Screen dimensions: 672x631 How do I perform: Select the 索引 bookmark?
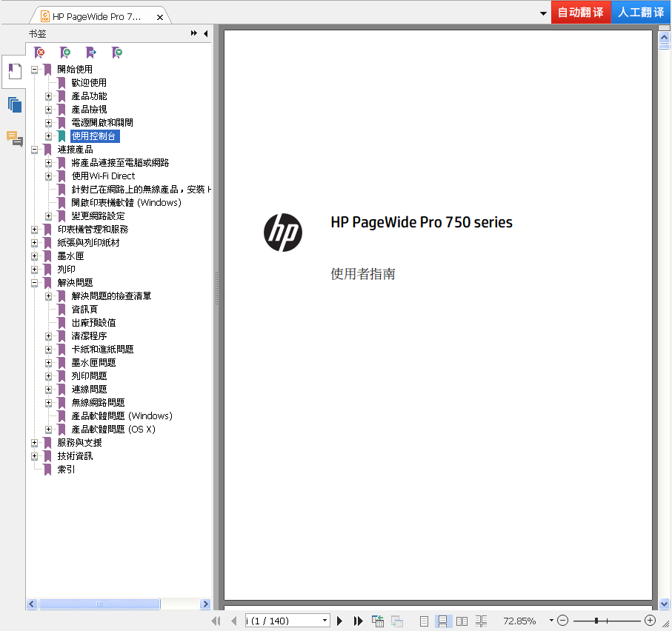pos(66,470)
